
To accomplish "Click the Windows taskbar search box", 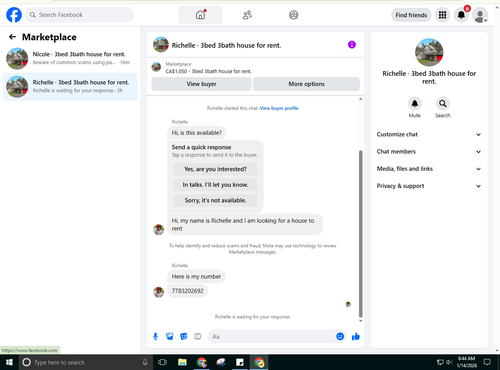I will (85, 362).
